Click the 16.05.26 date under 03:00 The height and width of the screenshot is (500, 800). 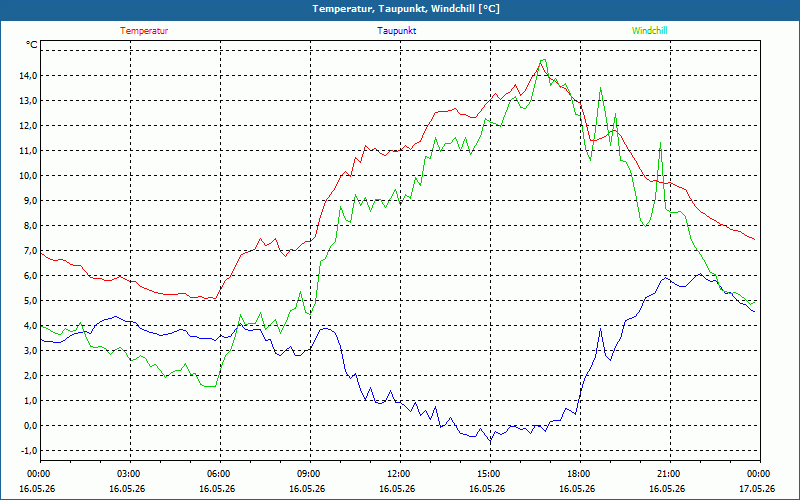coord(128,488)
